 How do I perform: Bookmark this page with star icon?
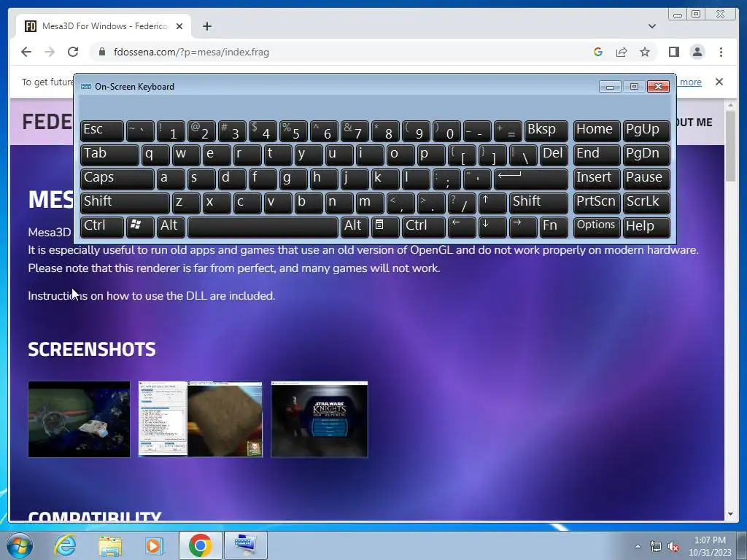point(645,52)
